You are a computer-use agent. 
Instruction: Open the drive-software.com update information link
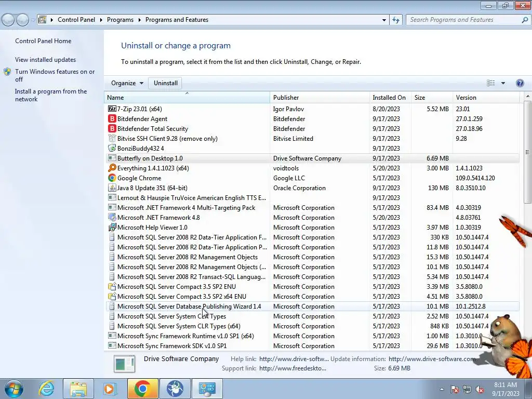click(x=432, y=358)
